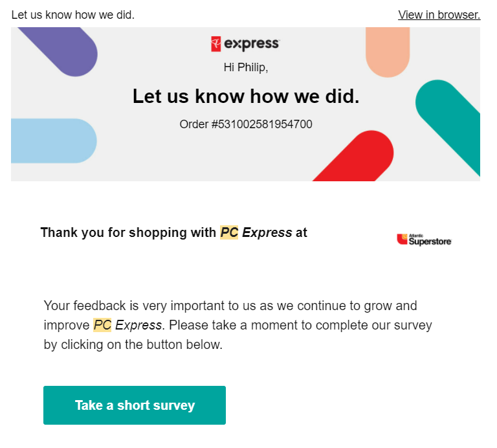
Task: Select the order number #531002581954700
Action: tap(246, 124)
